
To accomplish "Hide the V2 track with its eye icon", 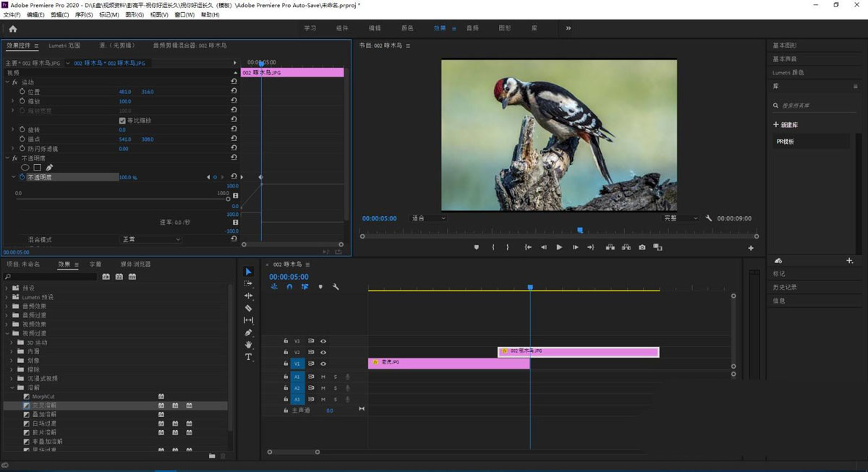I will point(323,352).
